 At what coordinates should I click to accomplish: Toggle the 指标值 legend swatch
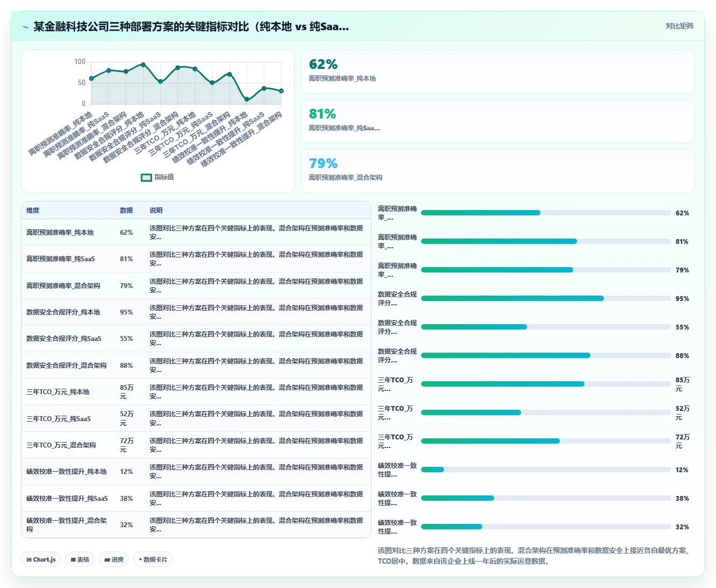click(146, 177)
